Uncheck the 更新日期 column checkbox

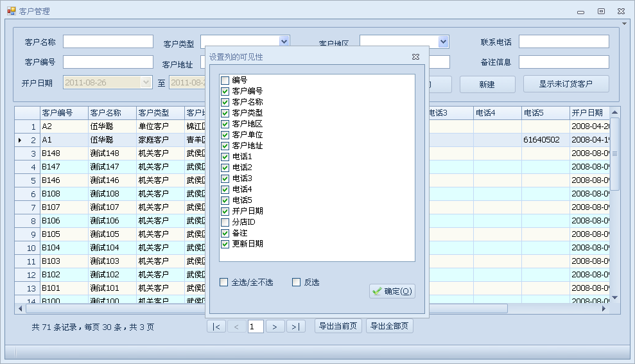[225, 244]
